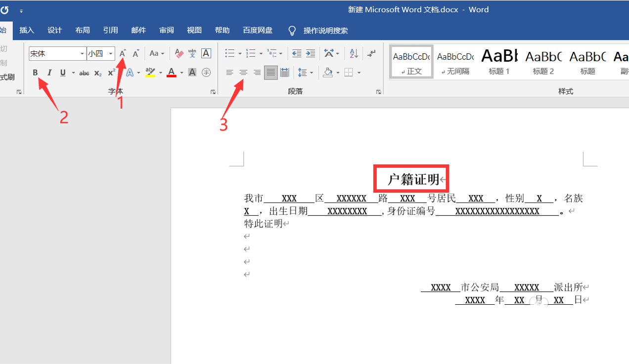Expand the line spacing dropdown
The width and height of the screenshot is (629, 364).
pos(311,73)
